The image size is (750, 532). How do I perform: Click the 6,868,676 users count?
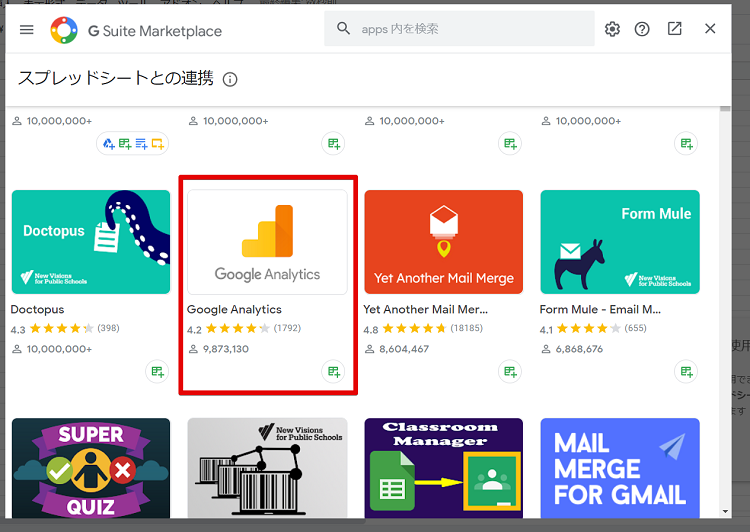(x=579, y=349)
